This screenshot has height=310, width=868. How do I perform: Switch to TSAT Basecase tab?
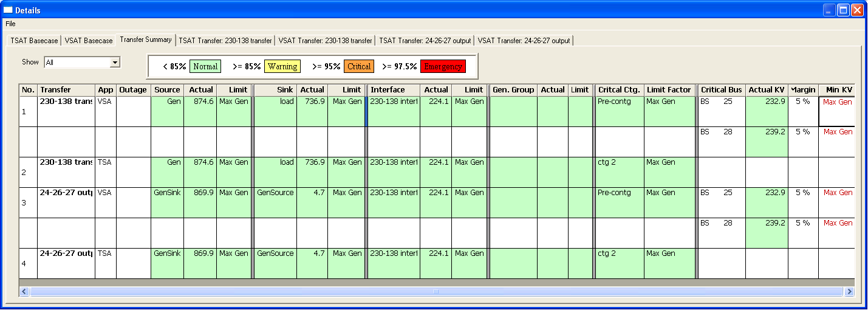point(34,41)
